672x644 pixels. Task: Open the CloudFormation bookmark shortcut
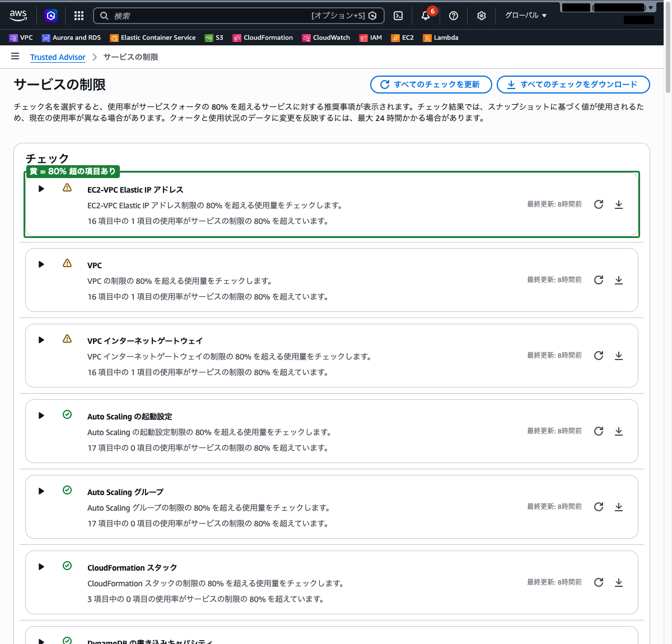click(x=263, y=38)
